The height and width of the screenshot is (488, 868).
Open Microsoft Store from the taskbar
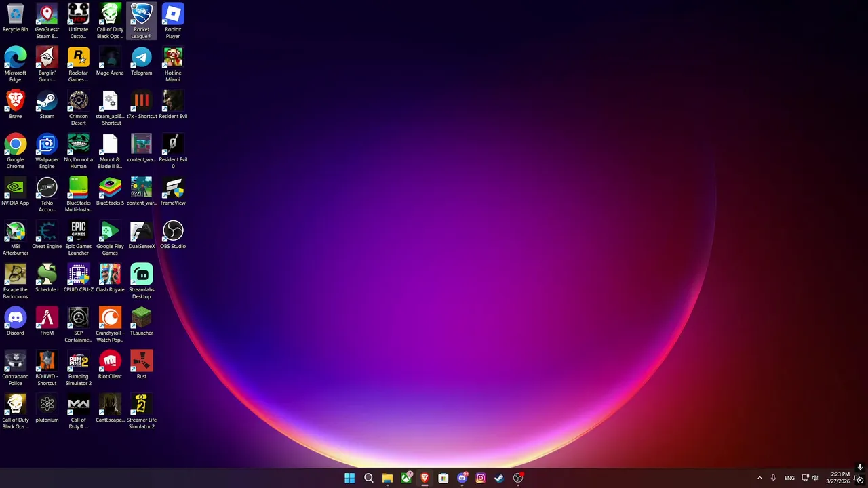443,478
